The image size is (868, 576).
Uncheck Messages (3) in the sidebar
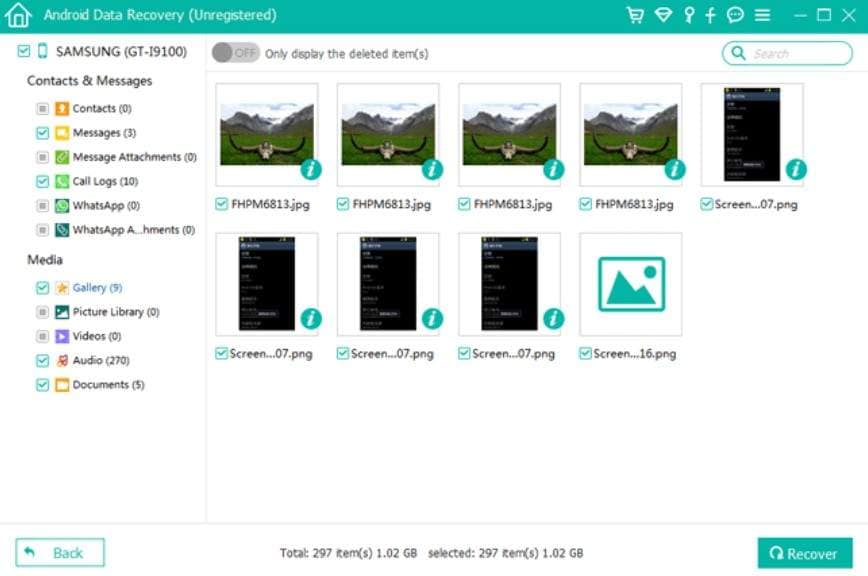[x=41, y=132]
